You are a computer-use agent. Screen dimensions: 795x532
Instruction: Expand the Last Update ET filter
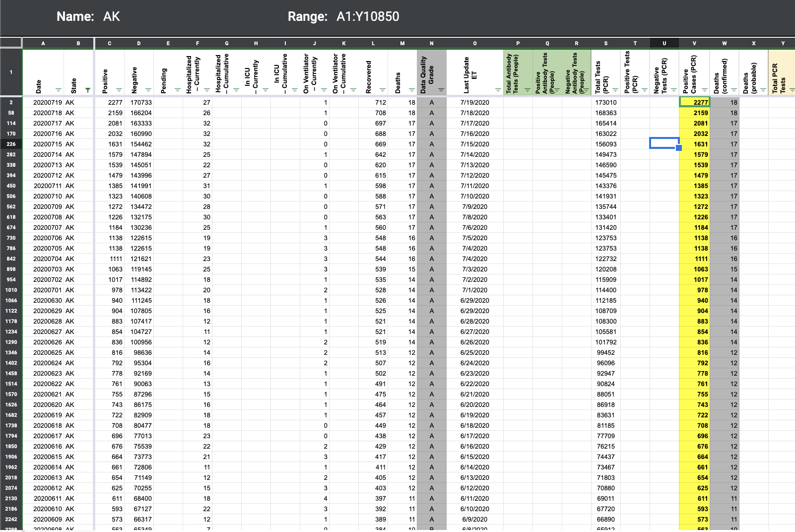point(498,90)
